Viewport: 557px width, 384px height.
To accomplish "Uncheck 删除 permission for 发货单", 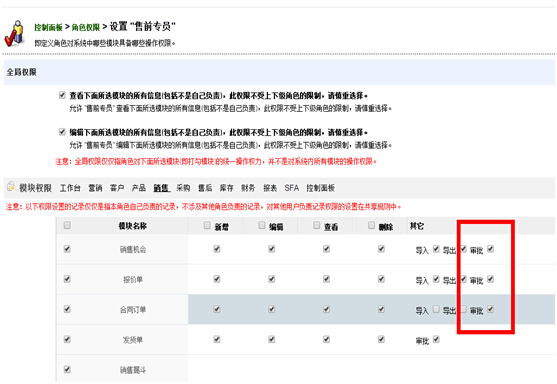I will click(381, 340).
